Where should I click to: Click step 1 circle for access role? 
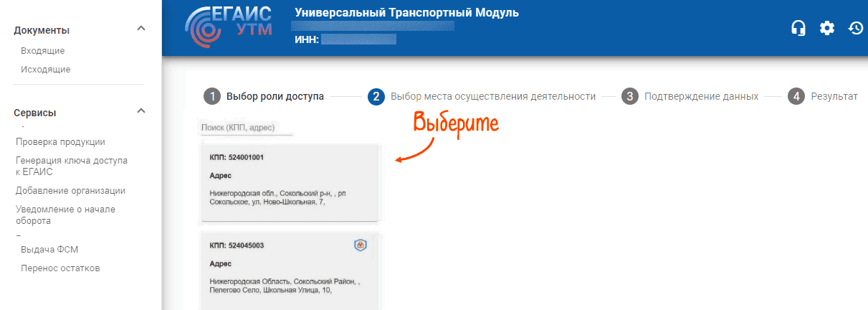pos(211,96)
